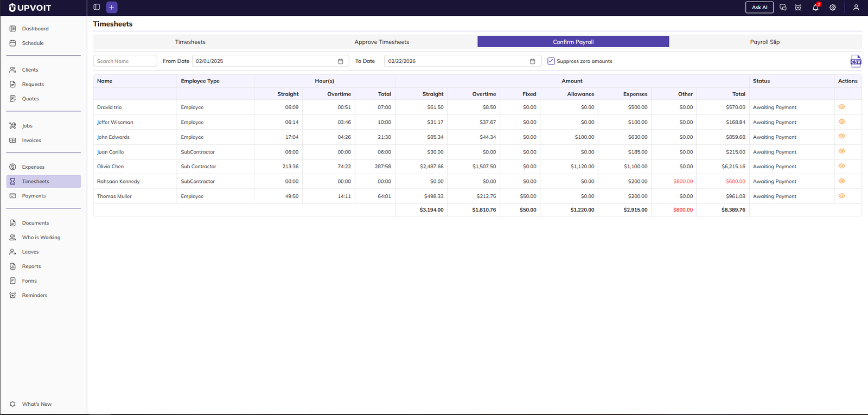Open What's New
Screen dimensions: 868x415
click(43, 404)
